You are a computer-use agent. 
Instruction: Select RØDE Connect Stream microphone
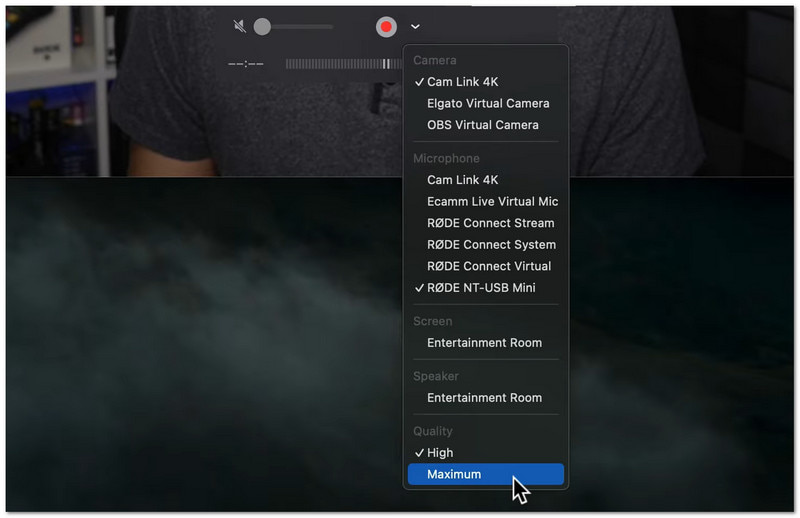tap(486, 223)
